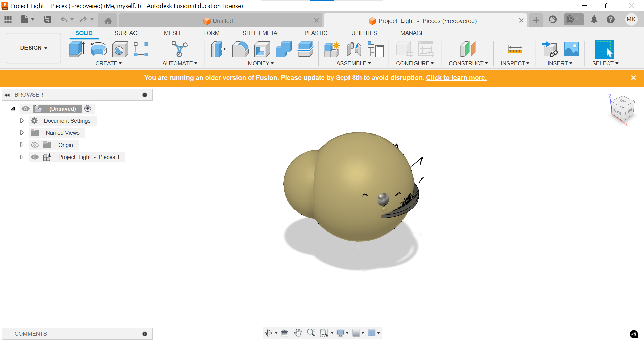Dismiss the orange update banner
The image size is (644, 342).
pos(633,78)
